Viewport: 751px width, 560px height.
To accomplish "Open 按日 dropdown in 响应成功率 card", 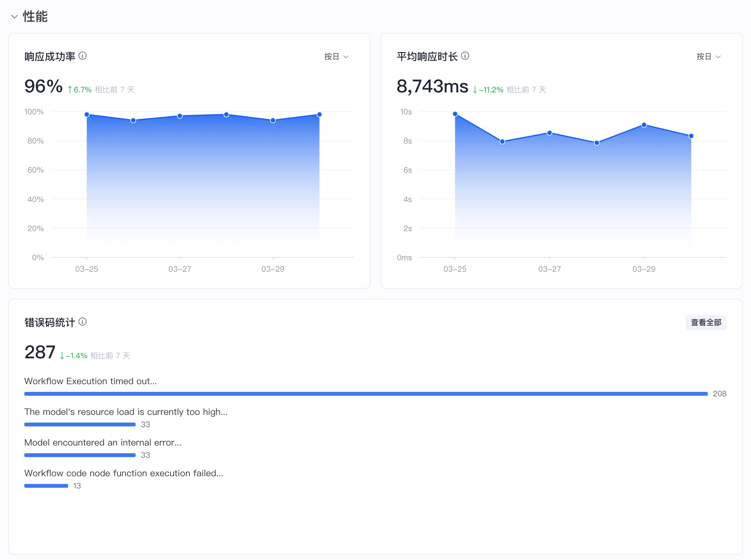I will click(x=336, y=56).
